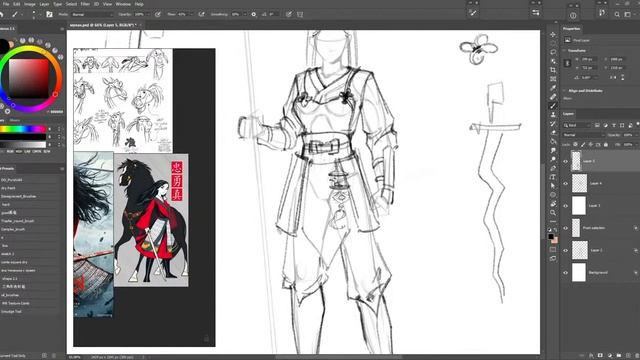Choose the 'sketch 2' brush preset

coord(8,254)
